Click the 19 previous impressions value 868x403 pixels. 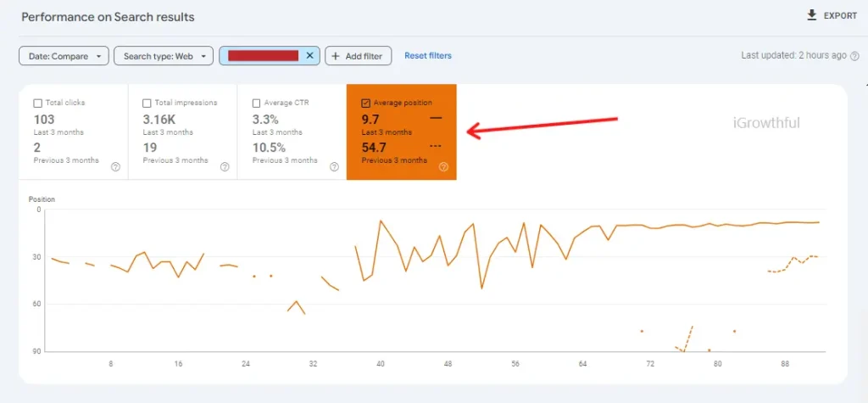click(x=149, y=148)
